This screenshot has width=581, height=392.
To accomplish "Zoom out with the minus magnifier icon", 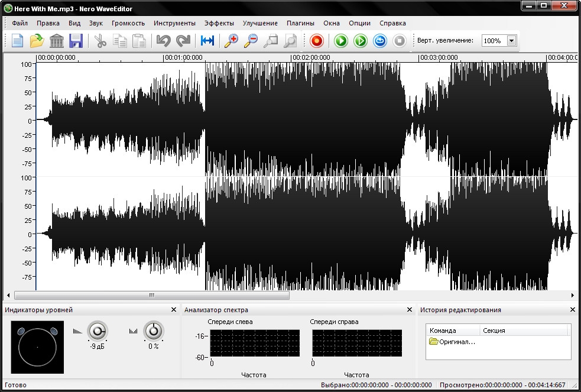I will (x=251, y=41).
